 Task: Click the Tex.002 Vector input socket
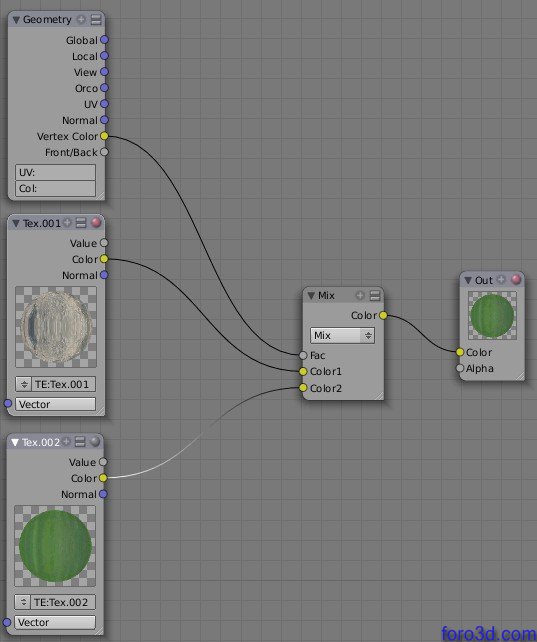(7, 623)
